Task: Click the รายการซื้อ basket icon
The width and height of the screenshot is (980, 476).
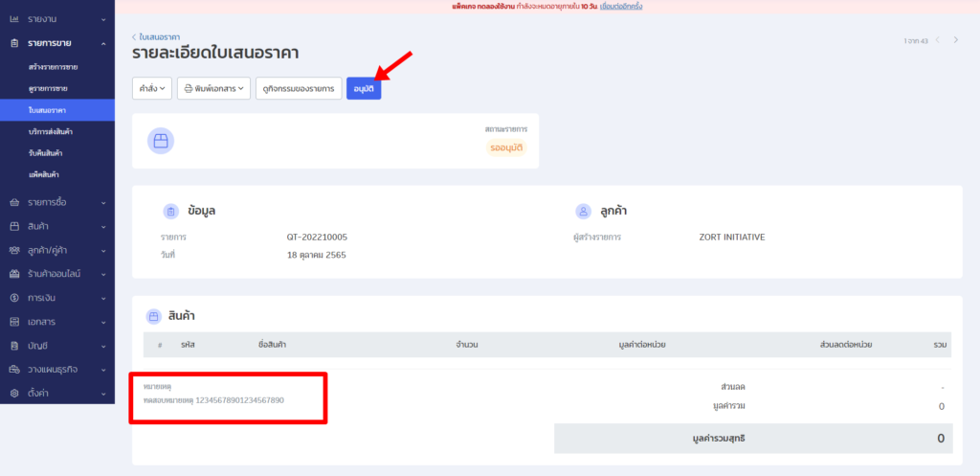Action: (14, 202)
